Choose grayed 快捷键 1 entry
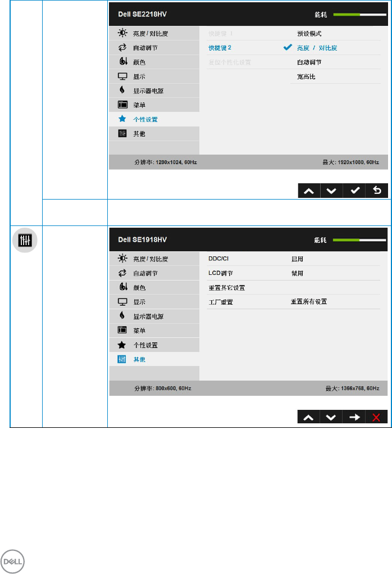The height and width of the screenshot is (574, 392). pyautogui.click(x=221, y=33)
